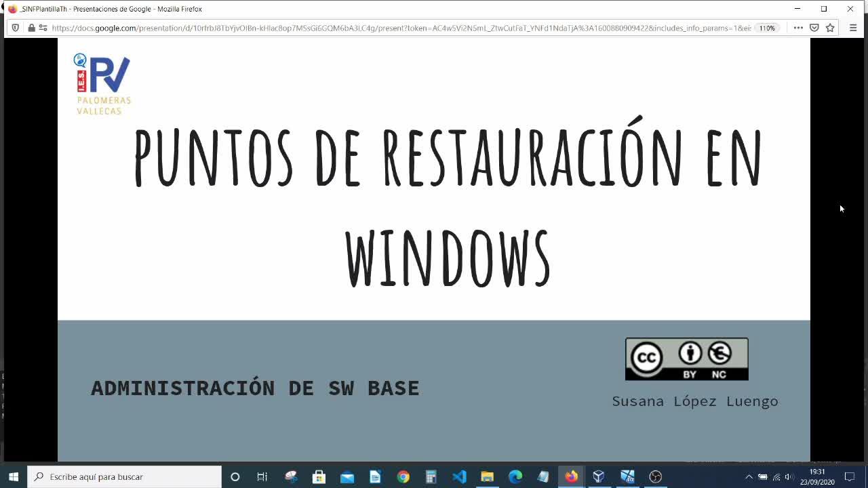
Task: Launch the Mail app from taskbar
Action: (347, 476)
